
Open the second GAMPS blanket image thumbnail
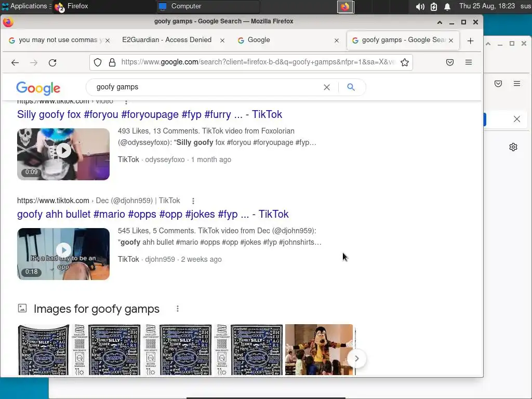[114, 350]
